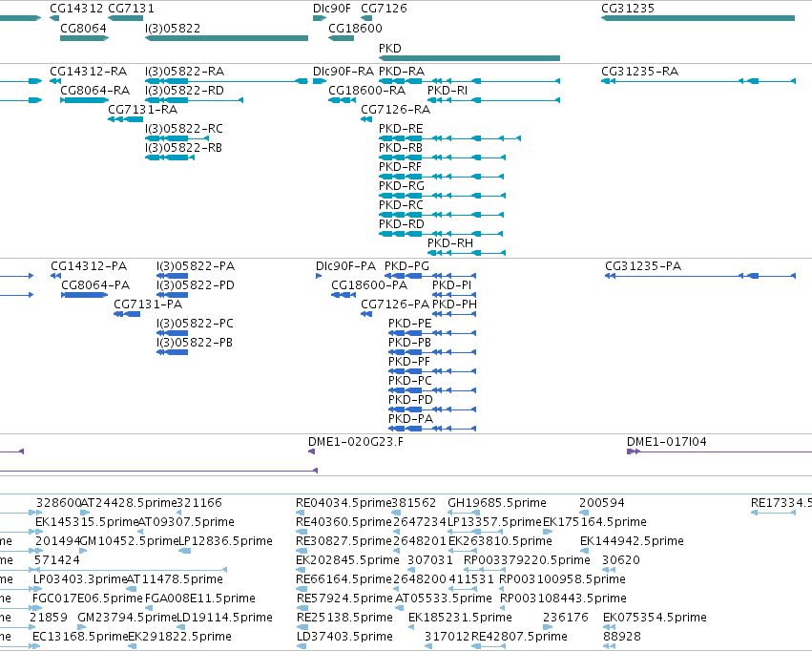Select the CG7126-RA transcript label
The height and width of the screenshot is (651, 812).
(395, 109)
